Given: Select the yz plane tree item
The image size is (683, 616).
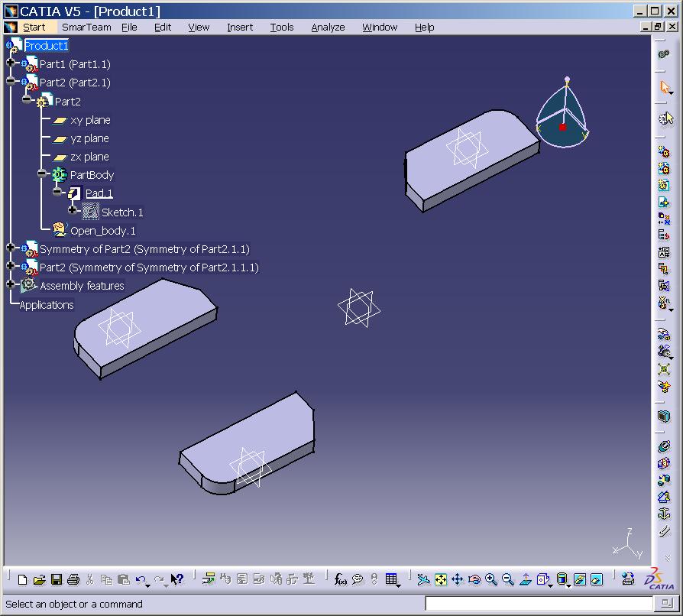Looking at the screenshot, I should 89,138.
